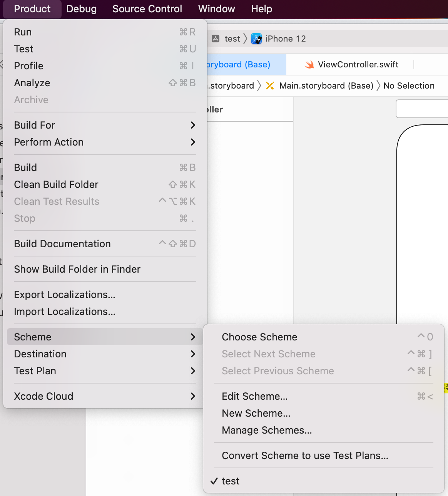Click the text field above the canvas device
Image resolution: width=448 pixels, height=496 pixels.
422,109
